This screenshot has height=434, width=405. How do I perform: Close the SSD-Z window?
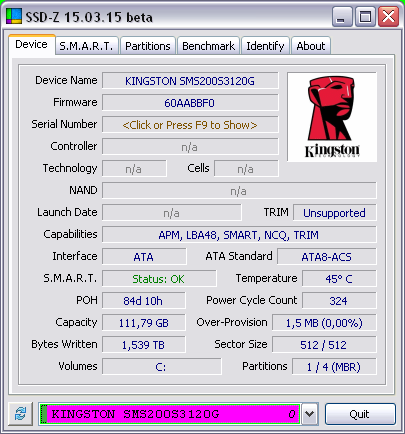pos(388,16)
